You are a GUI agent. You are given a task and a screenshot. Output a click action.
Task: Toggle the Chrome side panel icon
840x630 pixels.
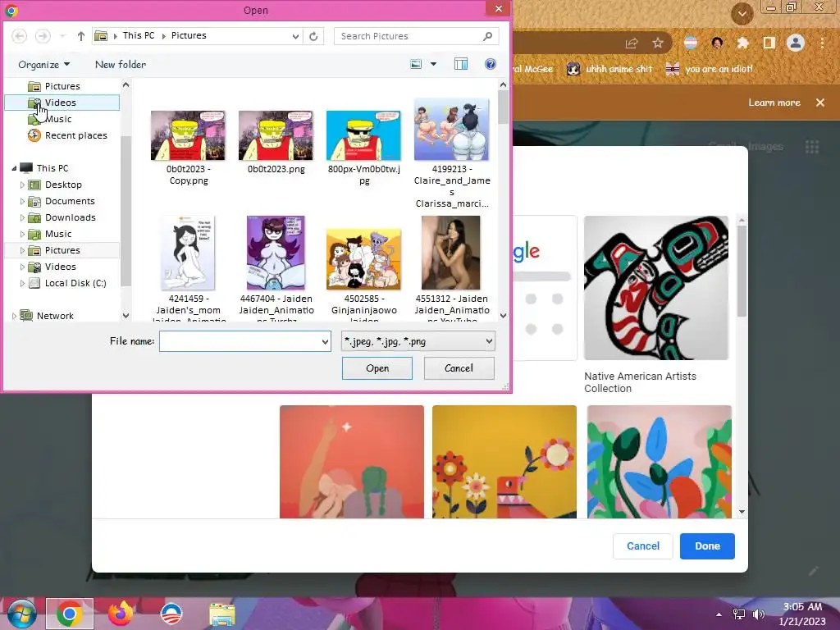(769, 43)
